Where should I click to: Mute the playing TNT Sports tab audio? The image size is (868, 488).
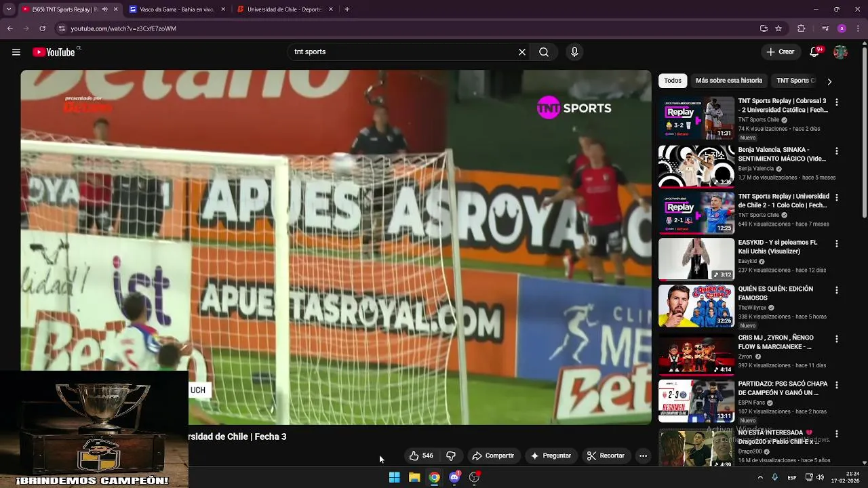pos(104,9)
